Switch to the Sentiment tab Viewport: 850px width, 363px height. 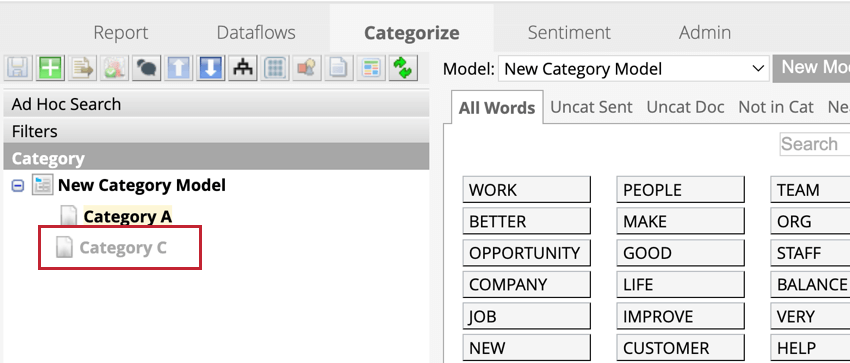click(569, 33)
